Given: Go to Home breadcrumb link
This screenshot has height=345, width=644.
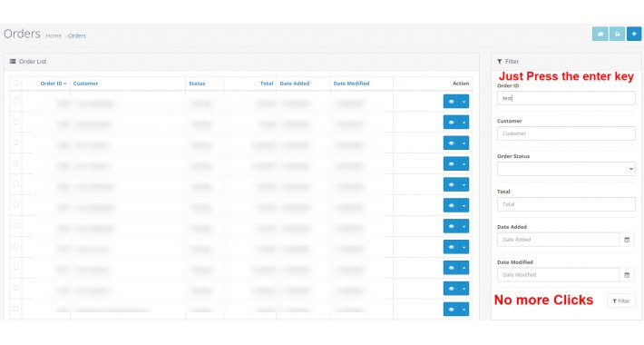Looking at the screenshot, I should [x=54, y=35].
